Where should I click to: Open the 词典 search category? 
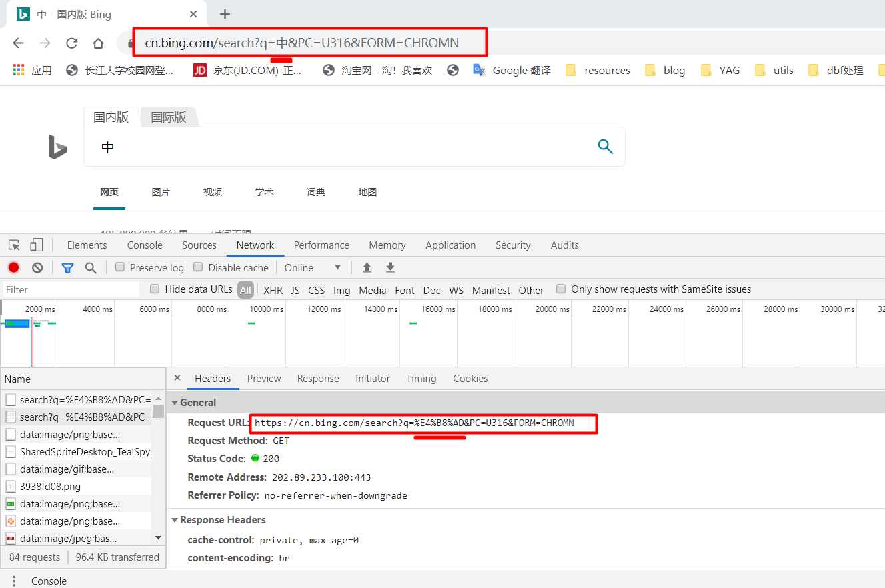pyautogui.click(x=316, y=192)
